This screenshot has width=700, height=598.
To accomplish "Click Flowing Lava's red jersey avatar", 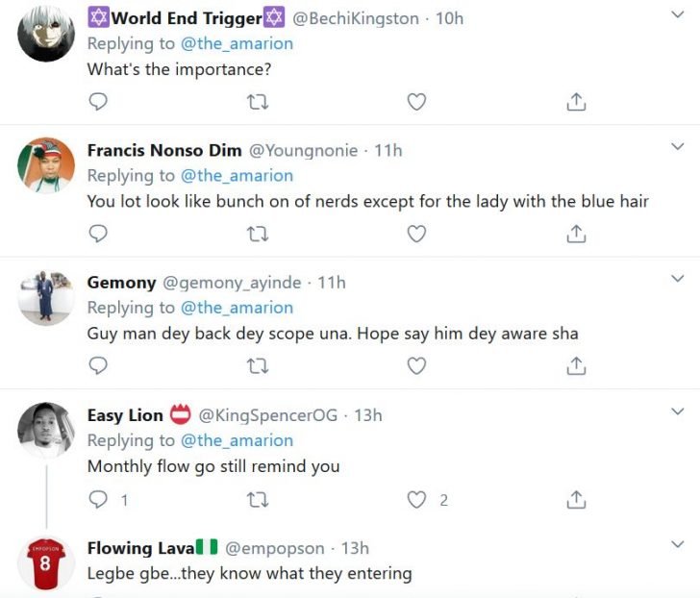I will pyautogui.click(x=45, y=563).
